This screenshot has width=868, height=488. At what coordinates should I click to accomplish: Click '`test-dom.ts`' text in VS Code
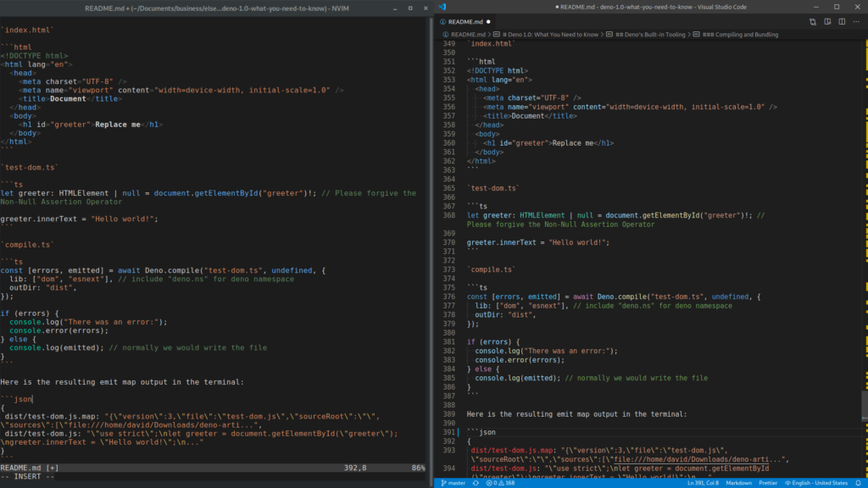pyautogui.click(x=492, y=188)
